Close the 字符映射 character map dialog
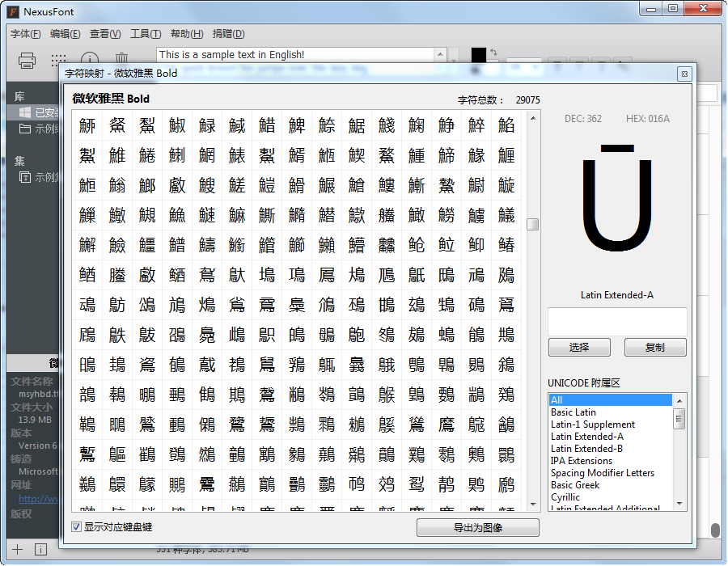This screenshot has height=566, width=728. 684,74
